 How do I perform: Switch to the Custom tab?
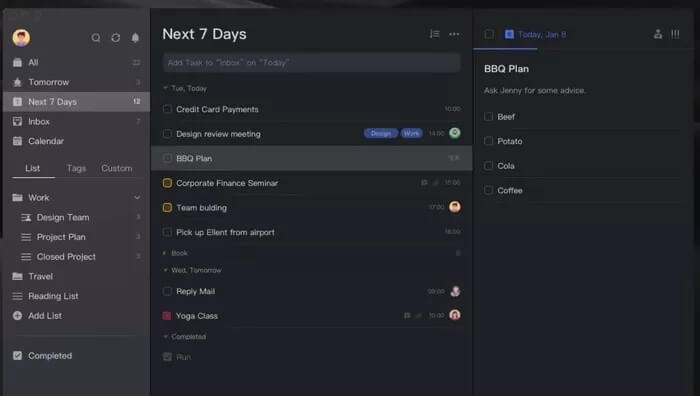[117, 168]
